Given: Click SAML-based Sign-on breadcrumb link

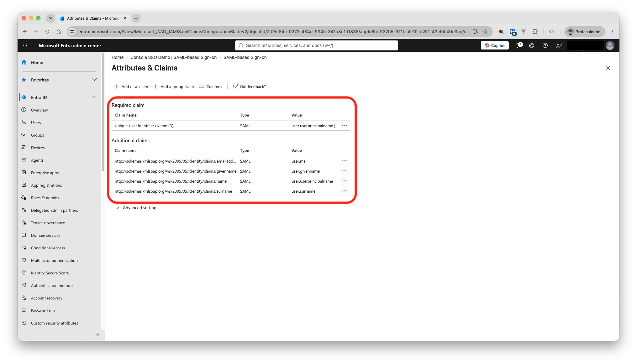Looking at the screenshot, I should [x=245, y=57].
